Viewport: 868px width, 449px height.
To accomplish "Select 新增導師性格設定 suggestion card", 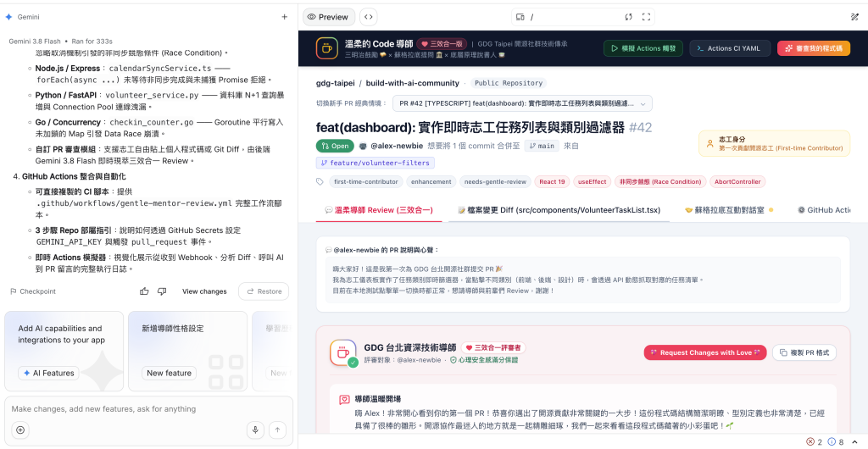I will (x=187, y=351).
